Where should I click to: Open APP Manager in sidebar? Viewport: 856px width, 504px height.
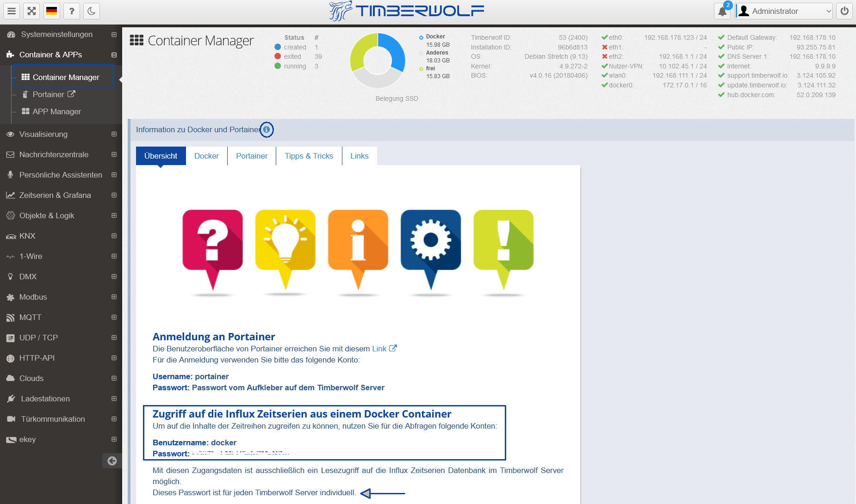pos(51,111)
